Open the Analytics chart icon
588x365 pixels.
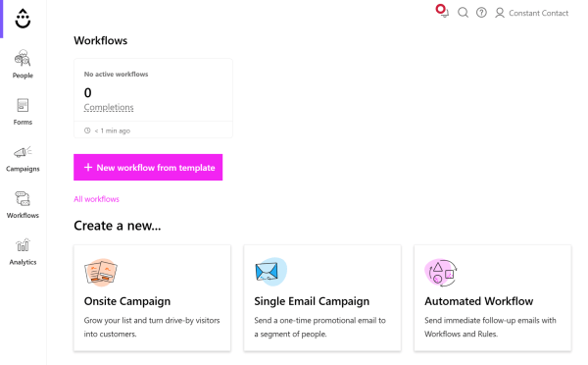point(23,245)
